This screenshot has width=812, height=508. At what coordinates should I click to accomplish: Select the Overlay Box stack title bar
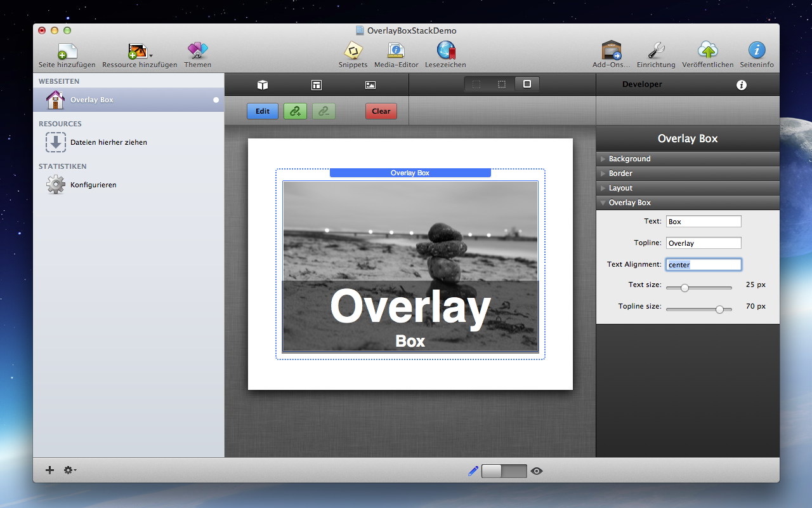pos(410,173)
